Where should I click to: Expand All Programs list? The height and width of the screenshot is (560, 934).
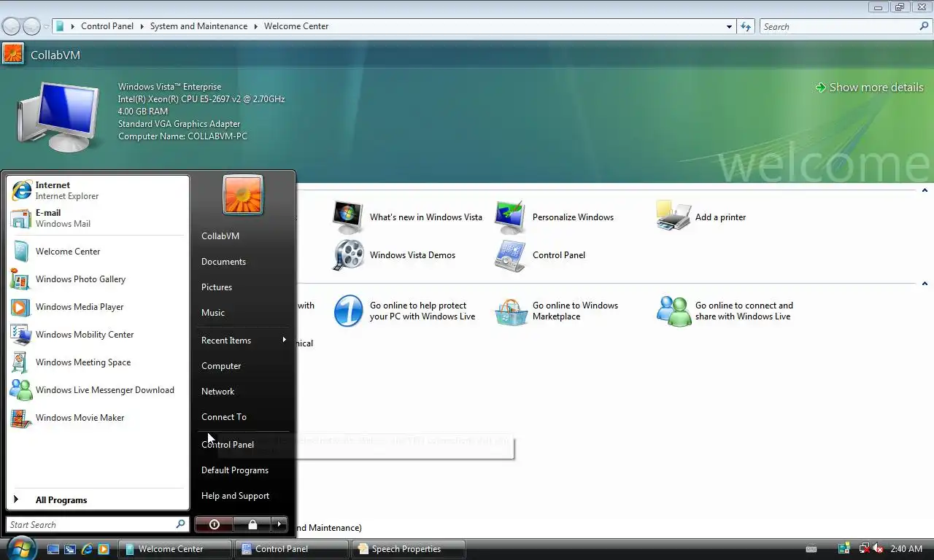coord(98,500)
